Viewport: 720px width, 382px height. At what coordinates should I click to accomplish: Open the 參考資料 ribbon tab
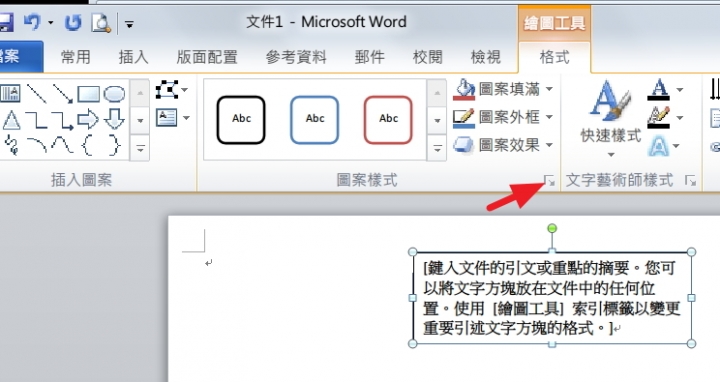coord(296,57)
